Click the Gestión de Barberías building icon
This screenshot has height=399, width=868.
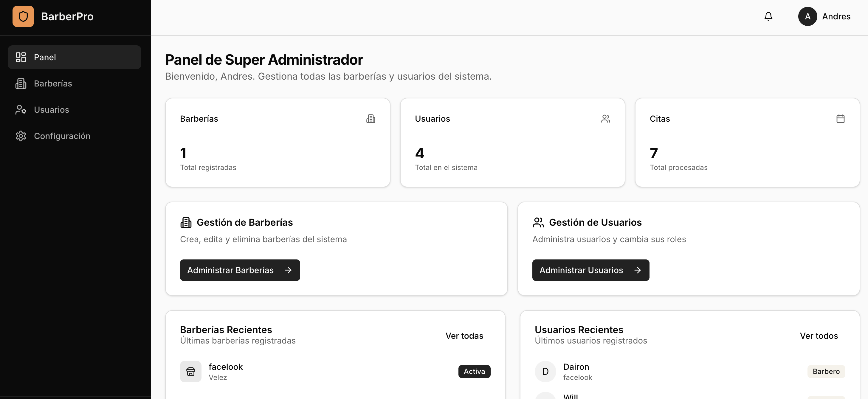tap(186, 222)
